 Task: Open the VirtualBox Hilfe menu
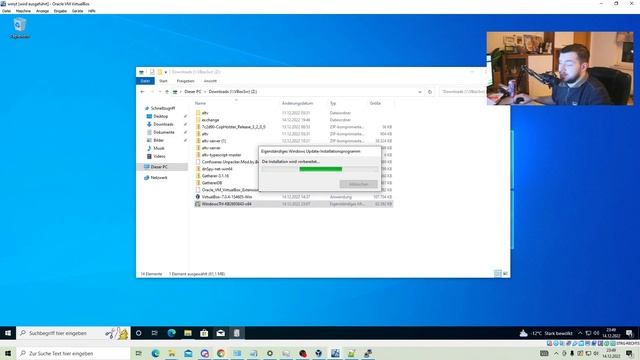pyautogui.click(x=92, y=11)
